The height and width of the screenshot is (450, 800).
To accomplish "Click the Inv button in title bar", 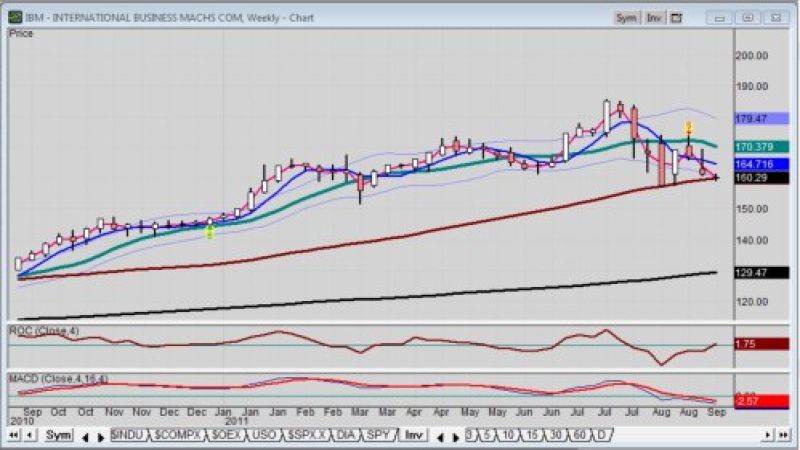I will 654,18.
